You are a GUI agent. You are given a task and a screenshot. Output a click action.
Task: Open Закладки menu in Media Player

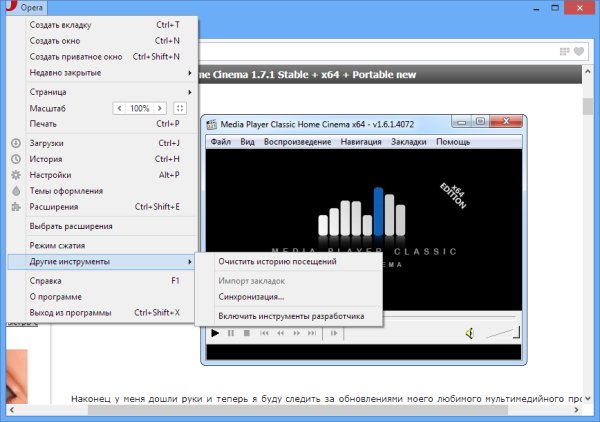[409, 142]
